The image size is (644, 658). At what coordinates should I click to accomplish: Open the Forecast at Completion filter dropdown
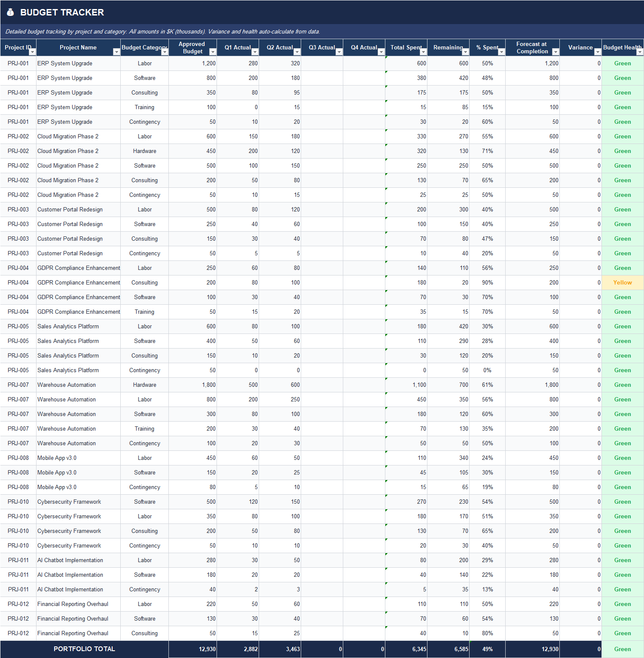point(555,52)
